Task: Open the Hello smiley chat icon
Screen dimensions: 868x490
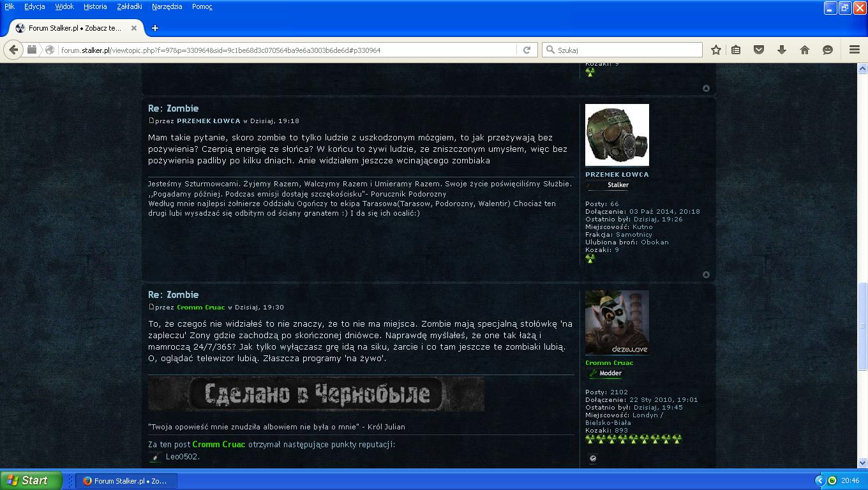Action: pyautogui.click(x=828, y=50)
